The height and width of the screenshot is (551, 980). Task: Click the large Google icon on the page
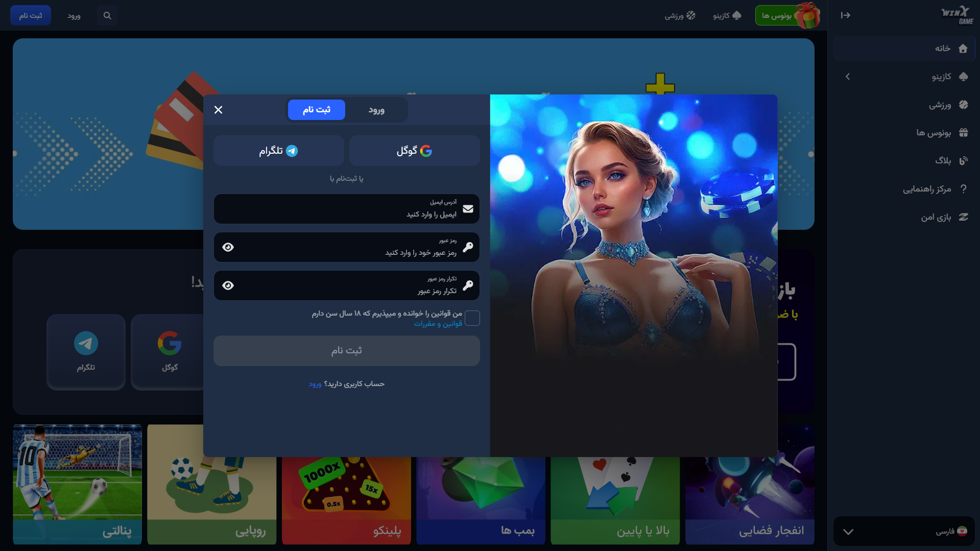170,343
